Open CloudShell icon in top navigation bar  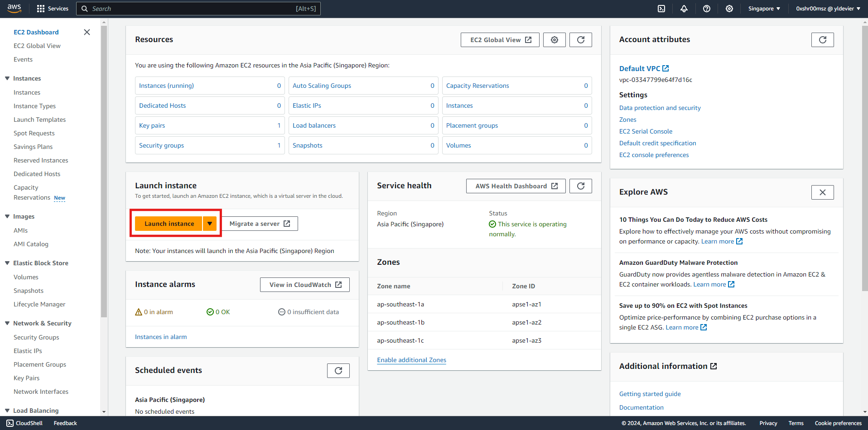(661, 9)
